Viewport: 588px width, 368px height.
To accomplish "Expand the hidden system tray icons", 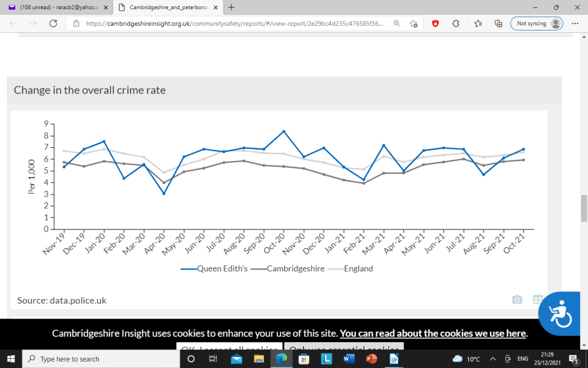I will coord(492,359).
